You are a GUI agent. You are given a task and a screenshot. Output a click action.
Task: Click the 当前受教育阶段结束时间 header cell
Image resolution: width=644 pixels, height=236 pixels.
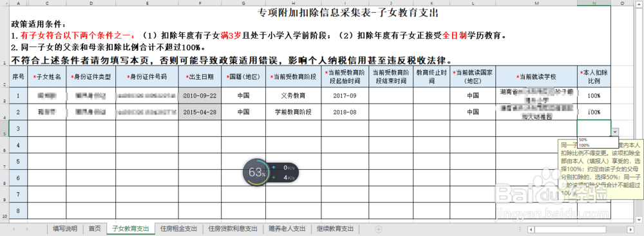[x=391, y=77]
